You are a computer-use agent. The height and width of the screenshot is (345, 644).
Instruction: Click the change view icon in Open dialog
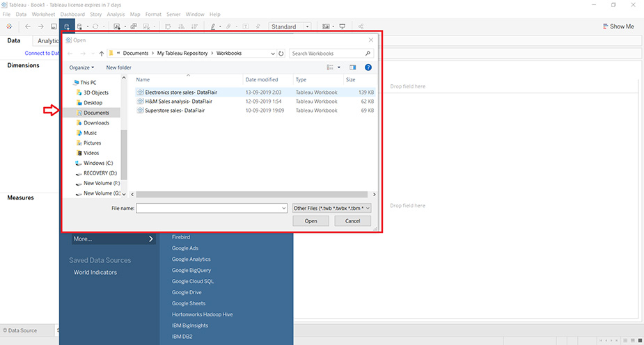point(330,67)
